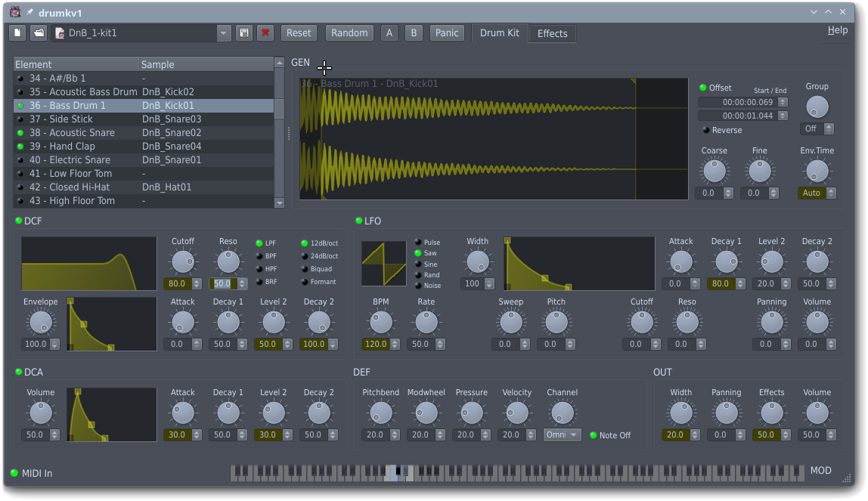
Task: Click the DEF Velocity knob
Action: [x=517, y=413]
